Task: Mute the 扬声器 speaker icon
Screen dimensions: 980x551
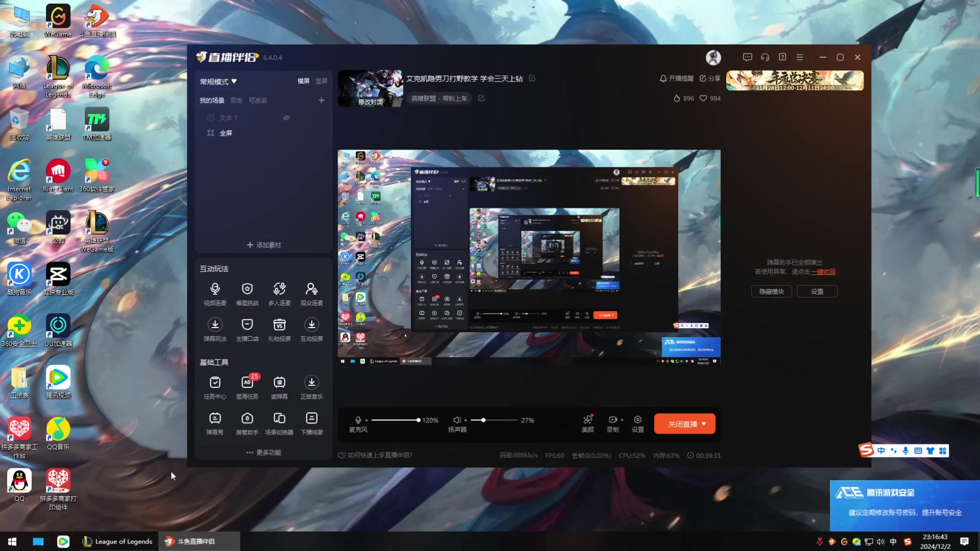Action: [457, 420]
